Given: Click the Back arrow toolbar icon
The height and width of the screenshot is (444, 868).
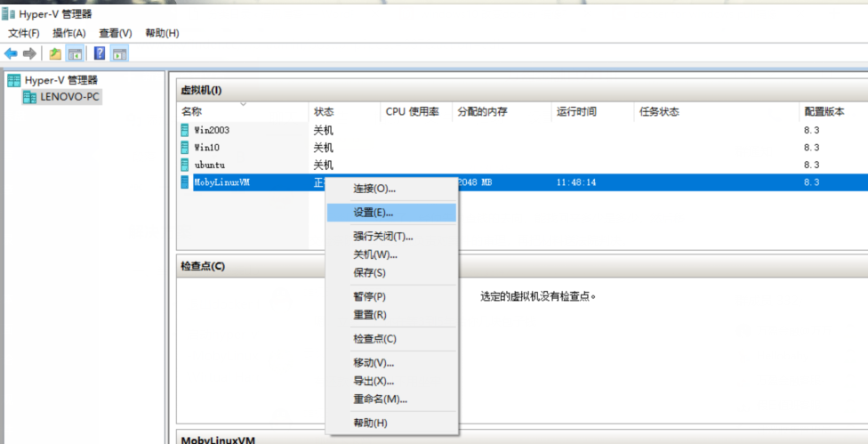Looking at the screenshot, I should coord(11,53).
